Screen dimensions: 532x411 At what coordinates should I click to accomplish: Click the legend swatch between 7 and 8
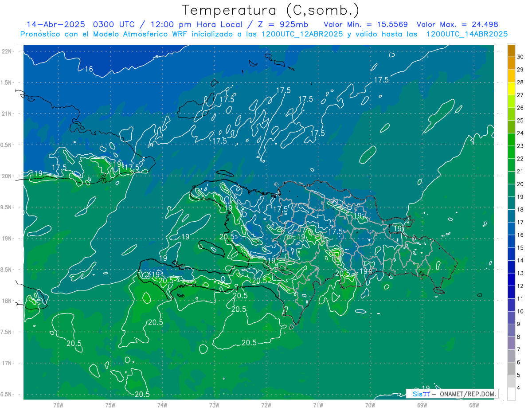[512, 343]
